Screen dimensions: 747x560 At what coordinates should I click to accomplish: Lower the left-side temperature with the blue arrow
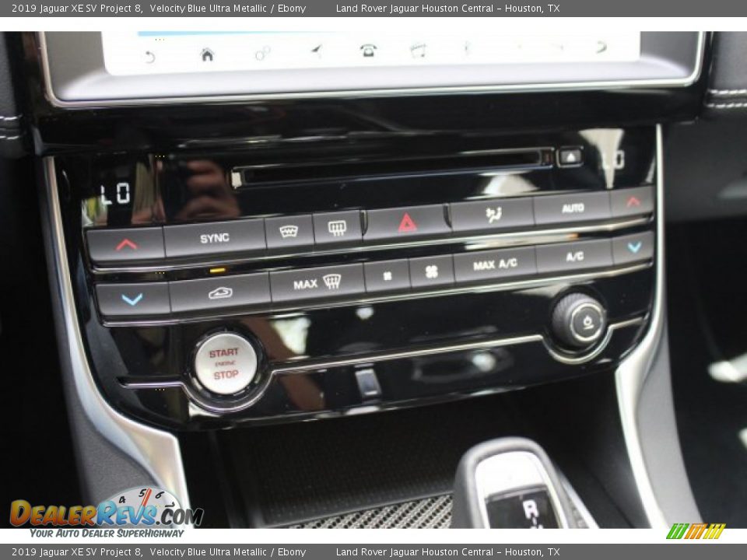coord(132,299)
